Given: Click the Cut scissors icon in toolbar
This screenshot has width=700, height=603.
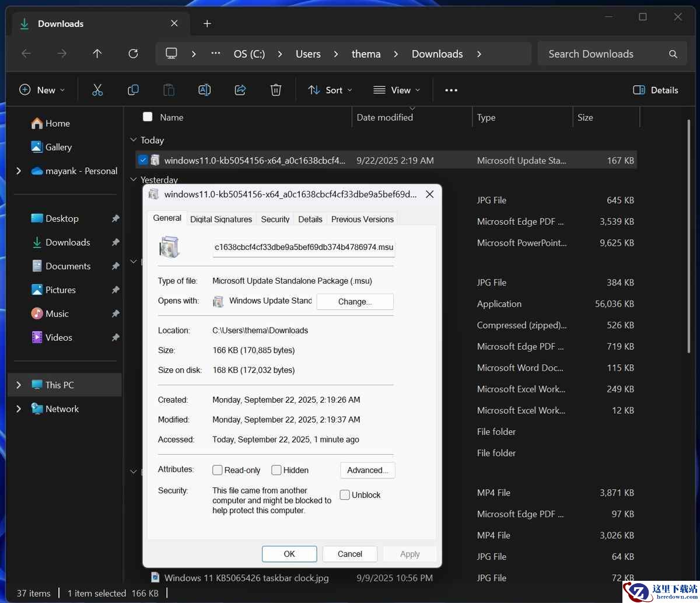Looking at the screenshot, I should [x=97, y=90].
